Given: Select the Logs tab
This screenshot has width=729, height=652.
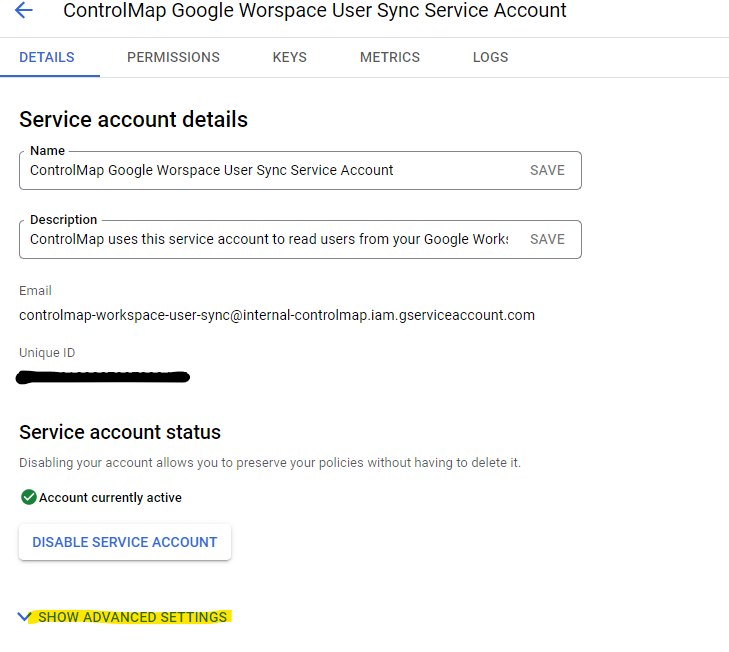Looking at the screenshot, I should [490, 57].
